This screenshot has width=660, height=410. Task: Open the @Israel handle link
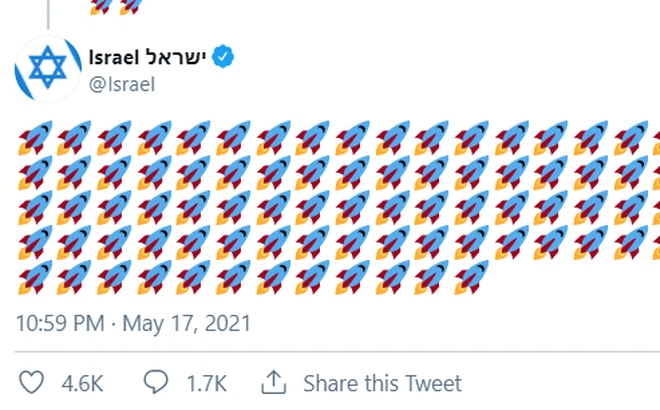122,84
